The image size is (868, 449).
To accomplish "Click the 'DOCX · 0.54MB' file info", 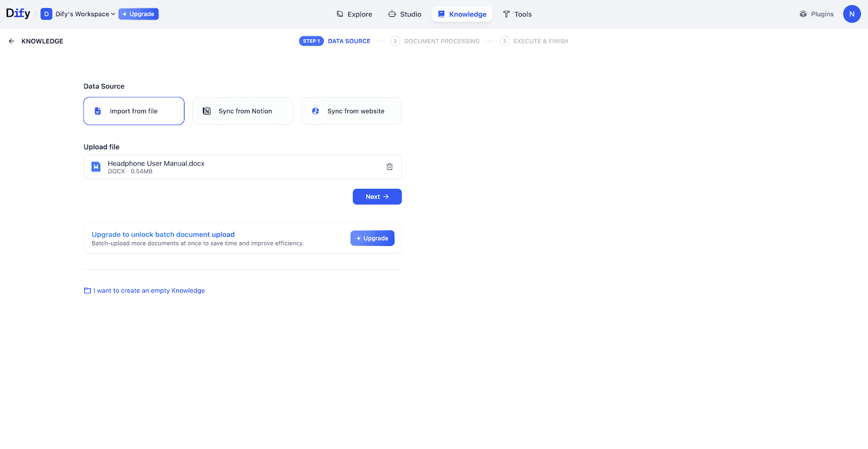I will tap(130, 172).
